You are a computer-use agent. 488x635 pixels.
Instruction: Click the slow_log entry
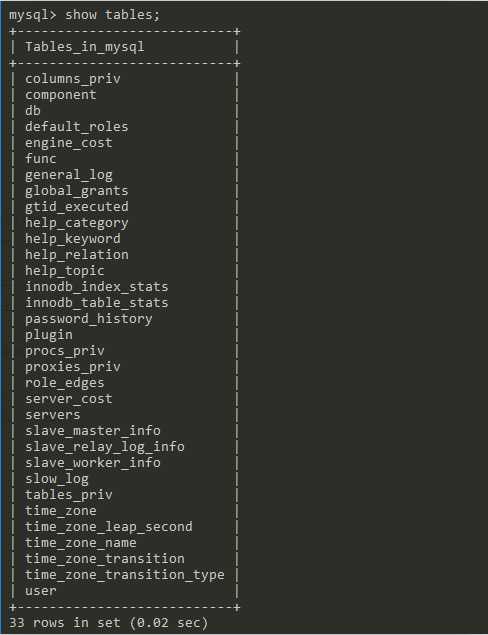tap(57, 479)
